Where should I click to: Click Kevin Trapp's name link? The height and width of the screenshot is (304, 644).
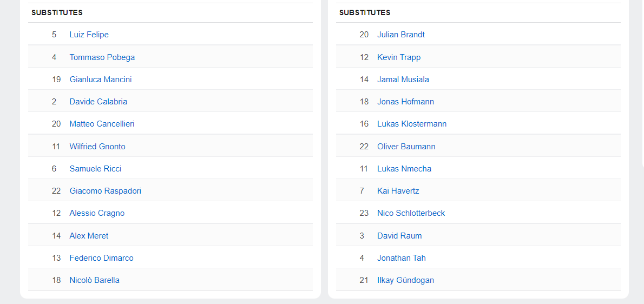[398, 57]
